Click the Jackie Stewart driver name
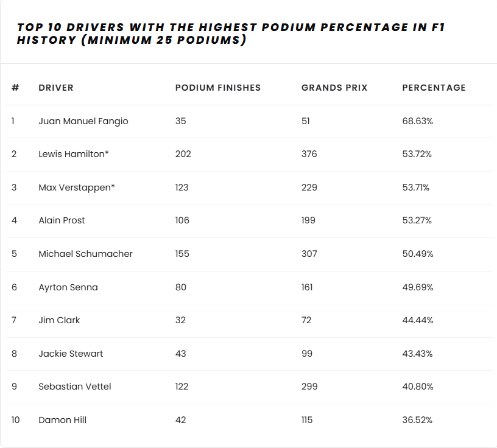Screen dimensions: 497x448 click(71, 354)
